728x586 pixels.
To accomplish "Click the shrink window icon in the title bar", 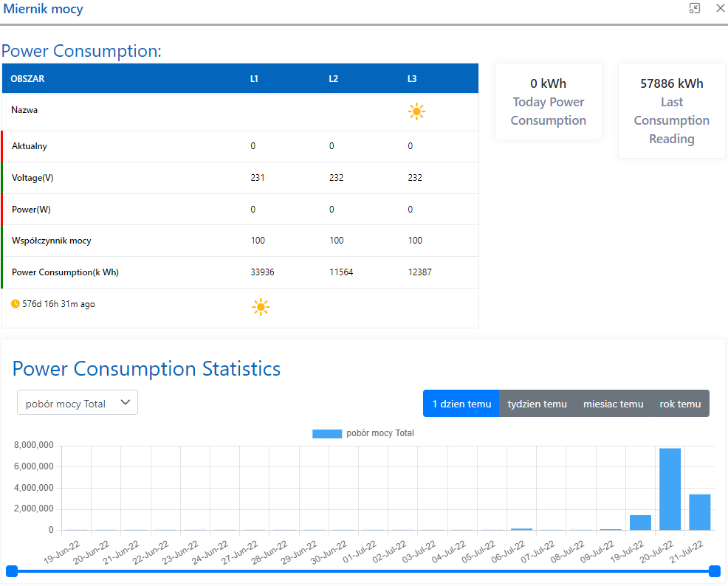I will (694, 9).
